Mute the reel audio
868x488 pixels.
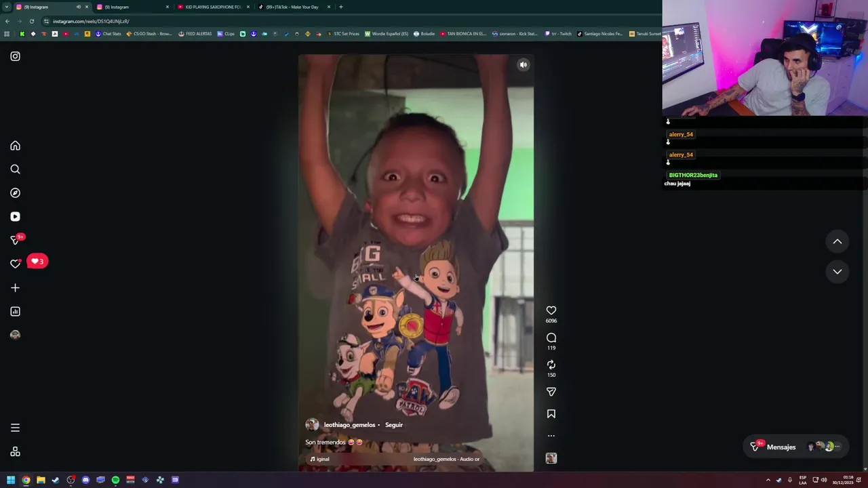pyautogui.click(x=523, y=65)
